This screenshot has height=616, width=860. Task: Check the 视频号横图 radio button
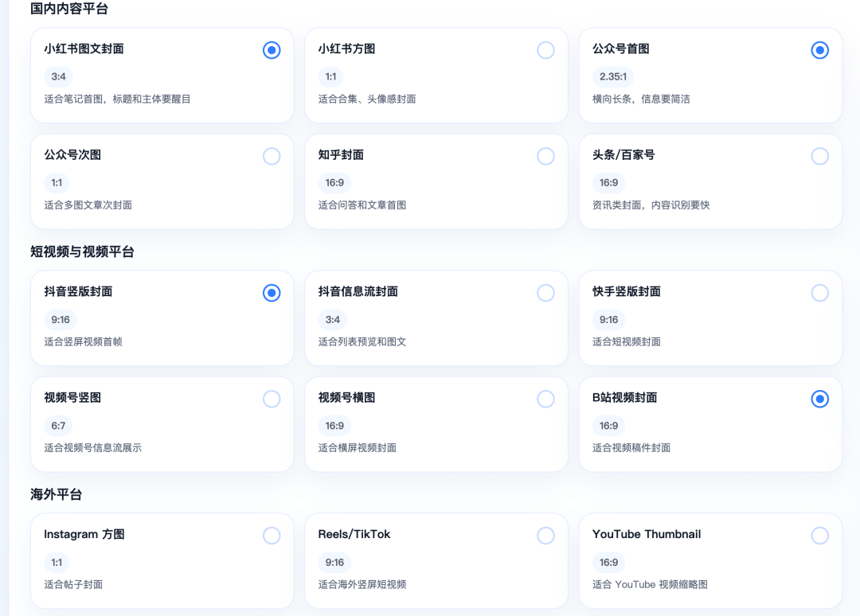coord(545,399)
